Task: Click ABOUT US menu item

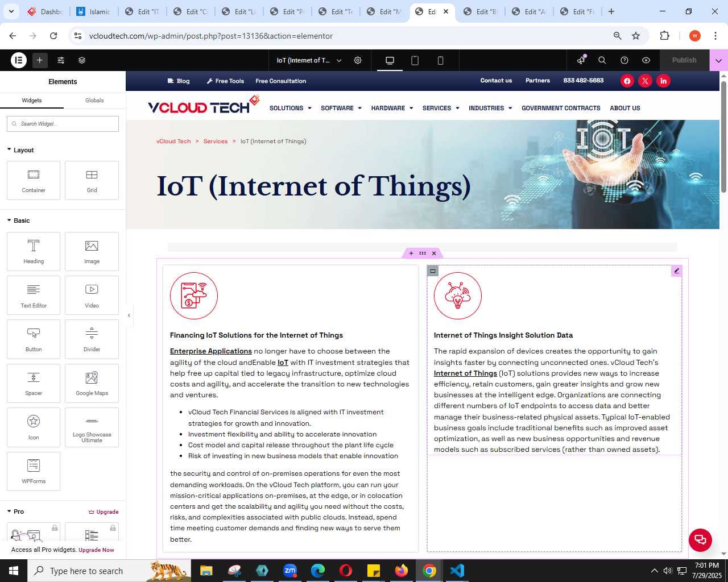Action: click(x=625, y=108)
